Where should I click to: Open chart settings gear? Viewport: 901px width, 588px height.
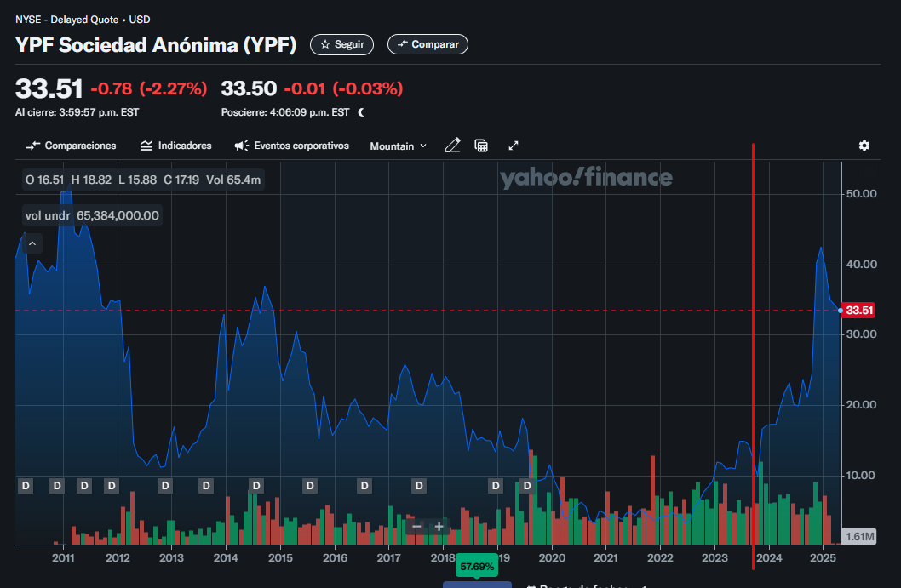pos(864,146)
